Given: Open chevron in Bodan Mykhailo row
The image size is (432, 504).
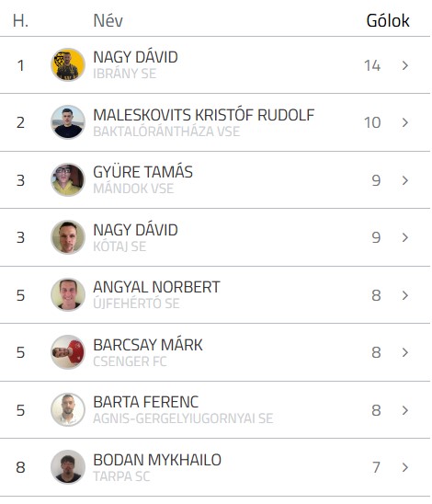Looking at the screenshot, I should pos(405,467).
